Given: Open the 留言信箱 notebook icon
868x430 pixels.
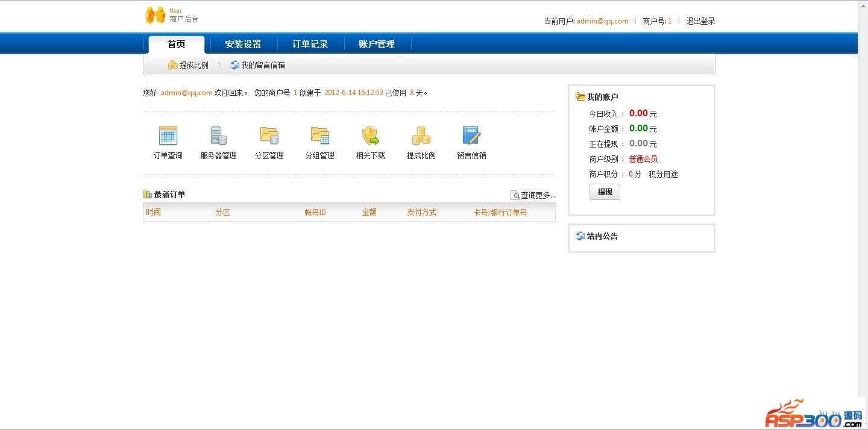Looking at the screenshot, I should [471, 136].
